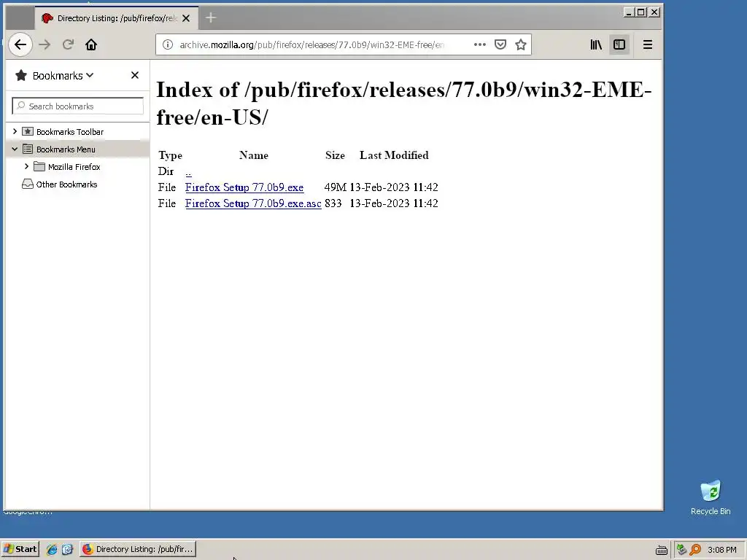Bookmark this page with the star icon
This screenshot has height=560, width=747.
point(521,44)
